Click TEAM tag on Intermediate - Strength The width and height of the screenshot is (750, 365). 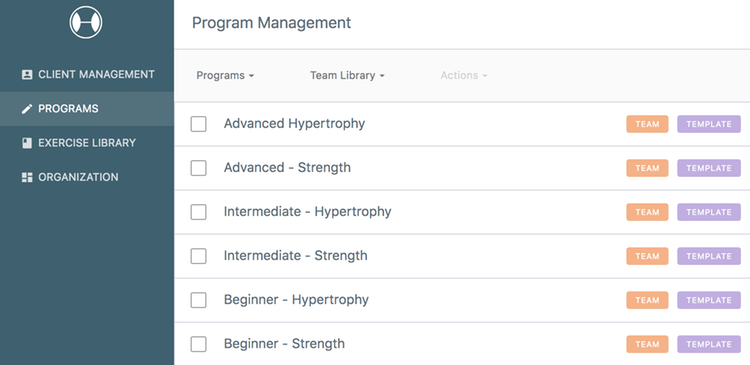647,256
